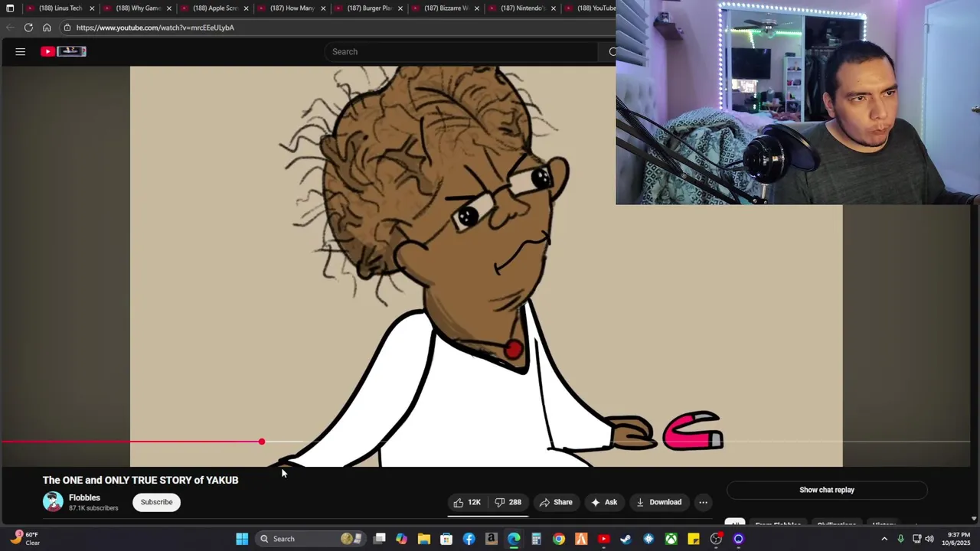980x551 pixels.
Task: Open Steam from taskbar
Action: (626, 539)
